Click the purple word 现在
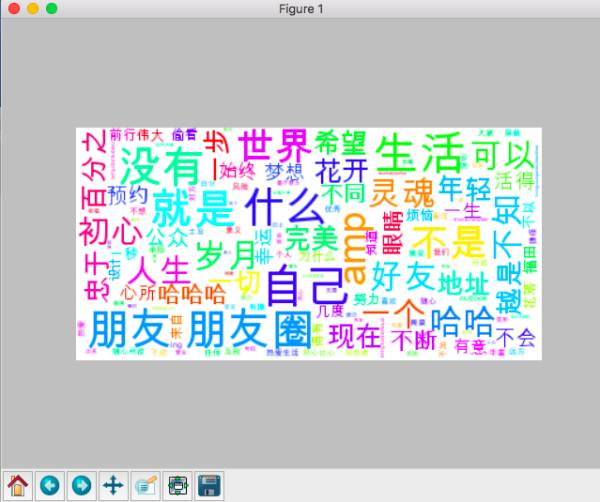The image size is (600, 502). click(x=355, y=336)
